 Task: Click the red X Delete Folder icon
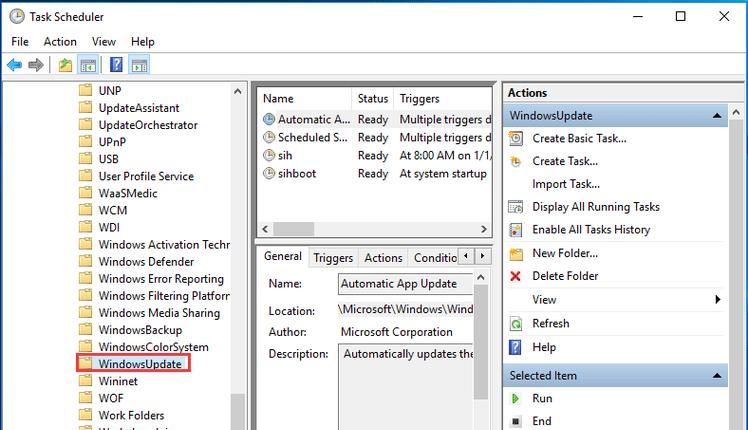[x=515, y=276]
